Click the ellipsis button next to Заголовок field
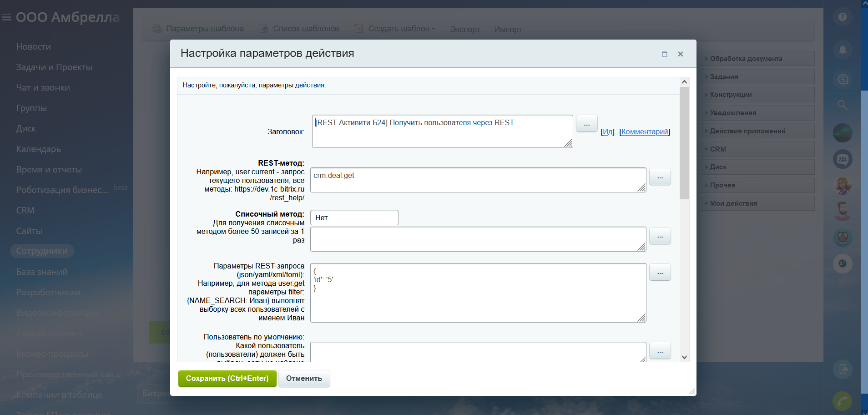The height and width of the screenshot is (415, 868). tap(587, 124)
